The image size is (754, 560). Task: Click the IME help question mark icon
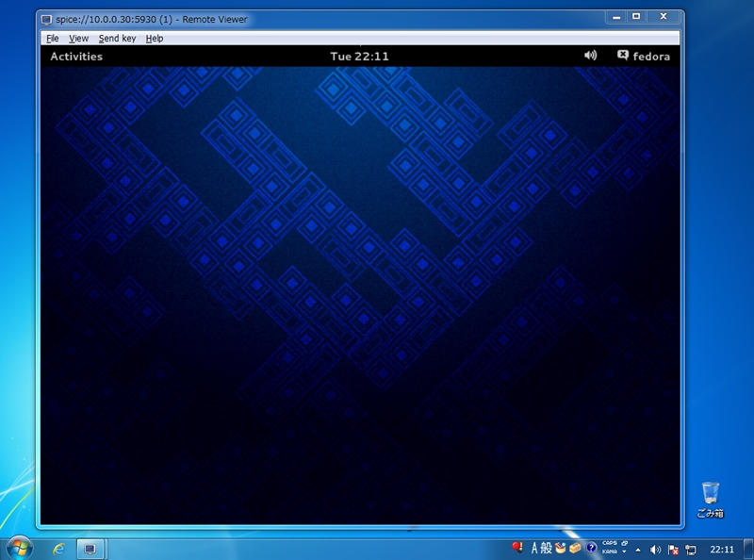[x=591, y=548]
